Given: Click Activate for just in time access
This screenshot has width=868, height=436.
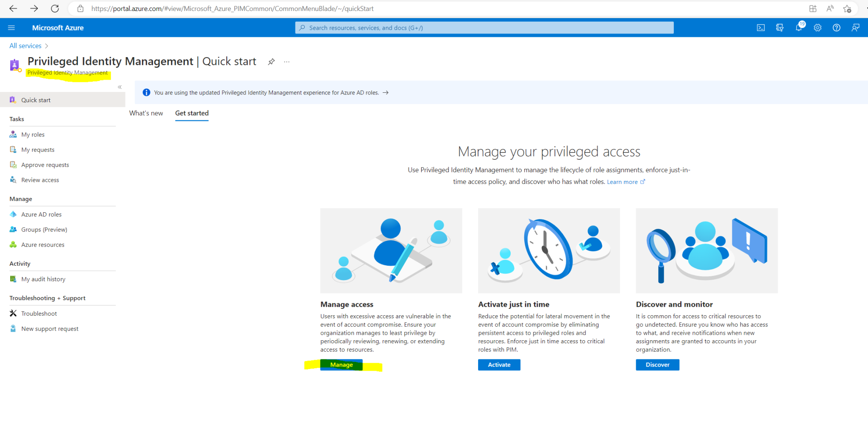Looking at the screenshot, I should pos(499,364).
